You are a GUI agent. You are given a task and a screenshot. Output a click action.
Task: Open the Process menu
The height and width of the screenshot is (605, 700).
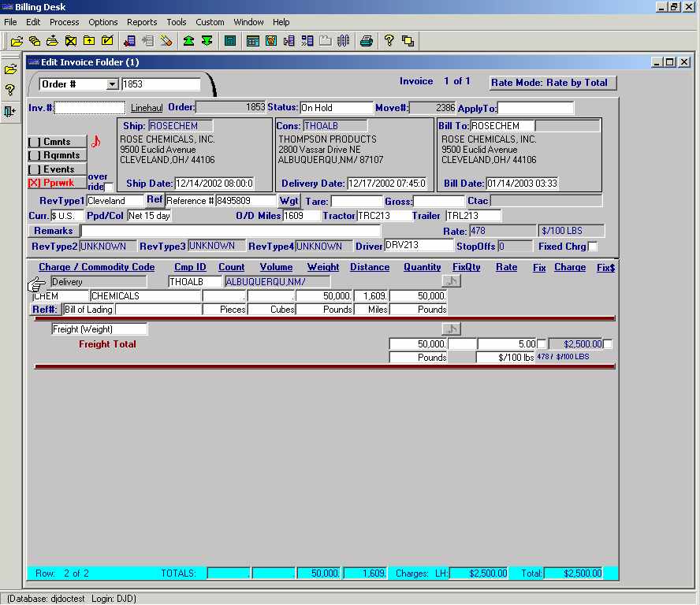pyautogui.click(x=64, y=22)
